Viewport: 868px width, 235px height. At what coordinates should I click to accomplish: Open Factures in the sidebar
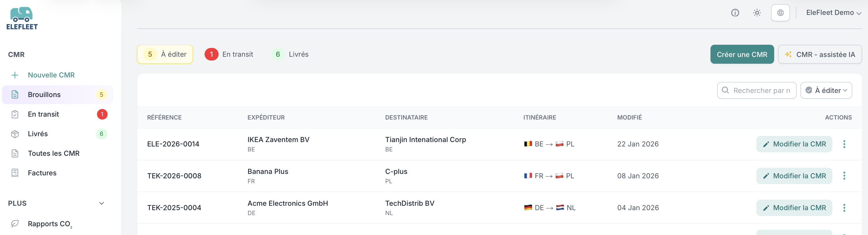tap(42, 173)
